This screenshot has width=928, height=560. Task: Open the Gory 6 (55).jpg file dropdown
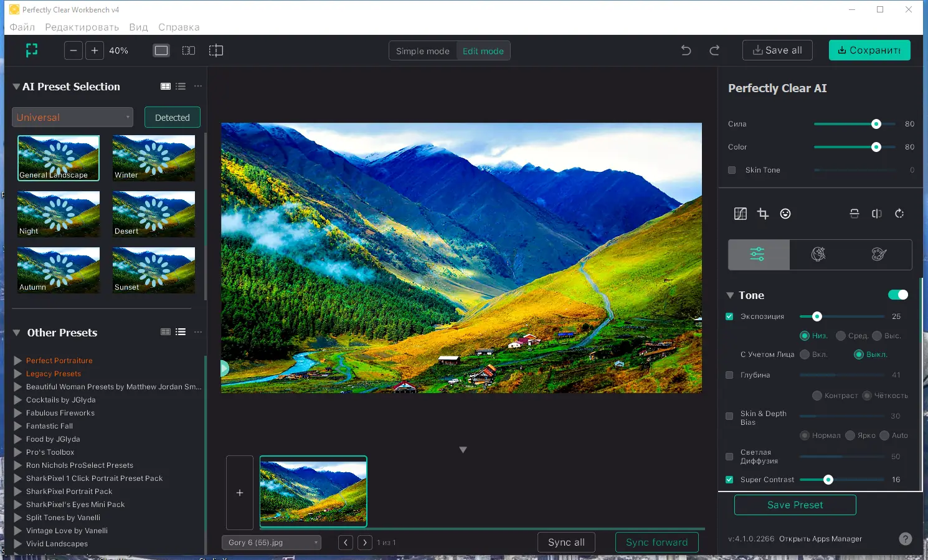pos(271,543)
